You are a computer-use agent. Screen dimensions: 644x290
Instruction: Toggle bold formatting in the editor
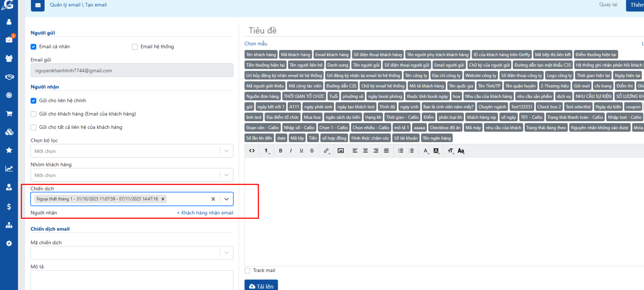click(x=281, y=151)
